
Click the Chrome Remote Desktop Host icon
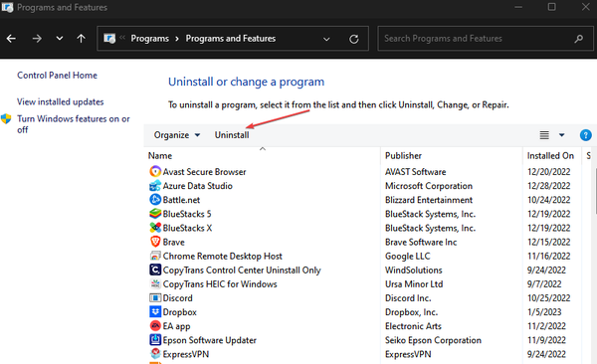coord(155,256)
